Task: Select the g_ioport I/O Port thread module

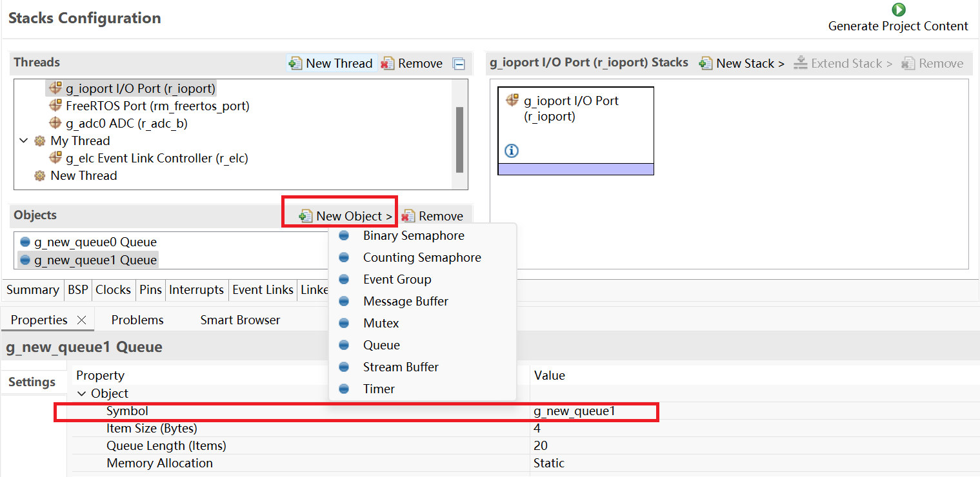Action: (132, 88)
